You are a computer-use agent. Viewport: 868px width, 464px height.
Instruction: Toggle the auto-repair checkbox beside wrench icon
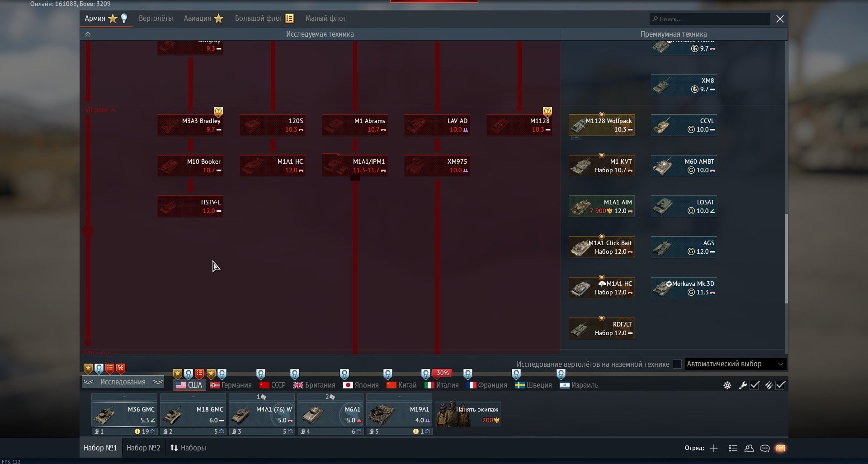[755, 385]
